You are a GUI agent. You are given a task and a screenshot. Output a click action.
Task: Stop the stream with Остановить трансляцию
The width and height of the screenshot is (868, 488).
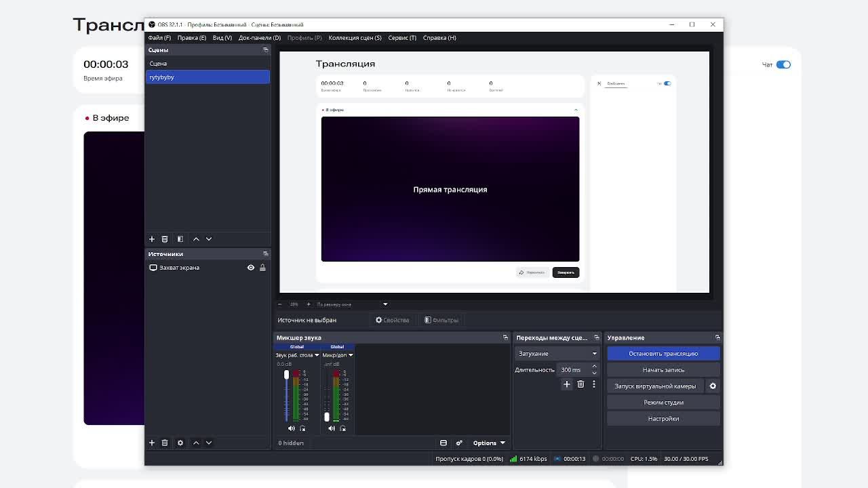(x=663, y=354)
